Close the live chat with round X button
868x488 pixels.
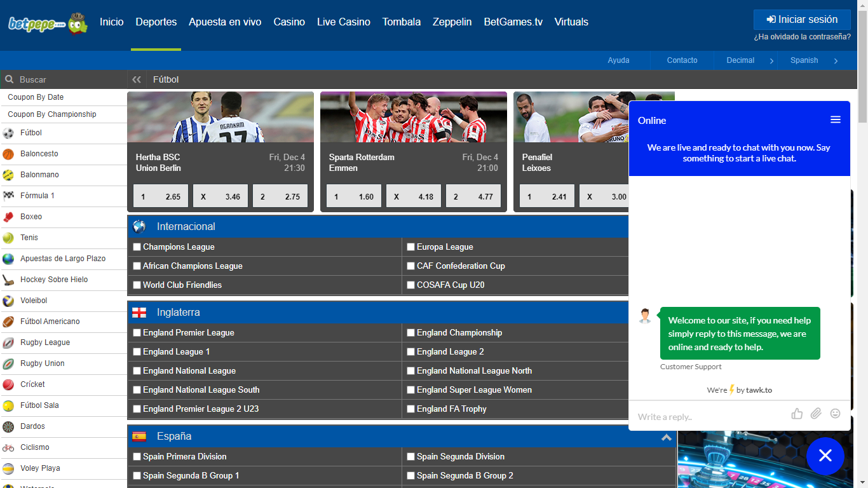pos(825,456)
